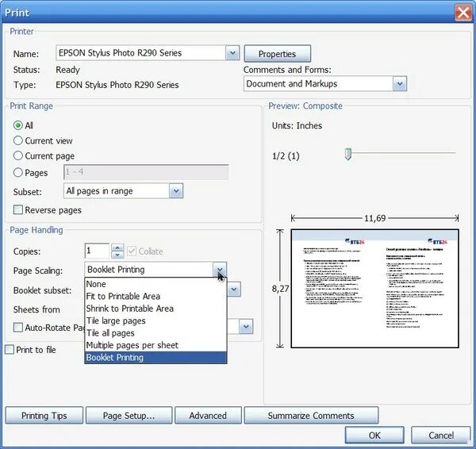Image resolution: width=476 pixels, height=449 pixels.
Task: Toggle the Collate checkbox
Action: (132, 251)
